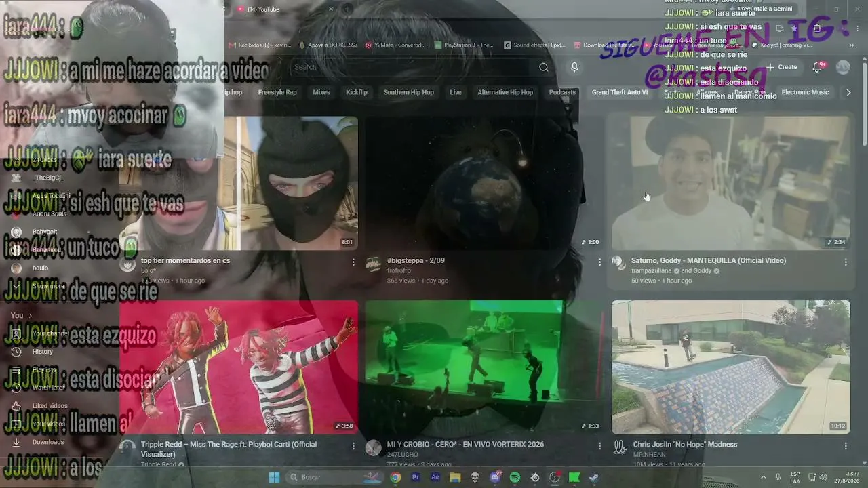The height and width of the screenshot is (488, 868).
Task: Open options menu for Miss The Rage video
Action: pyautogui.click(x=353, y=446)
